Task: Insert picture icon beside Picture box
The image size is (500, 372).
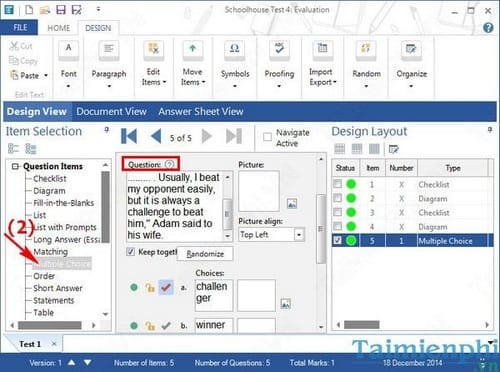Action: tap(292, 203)
